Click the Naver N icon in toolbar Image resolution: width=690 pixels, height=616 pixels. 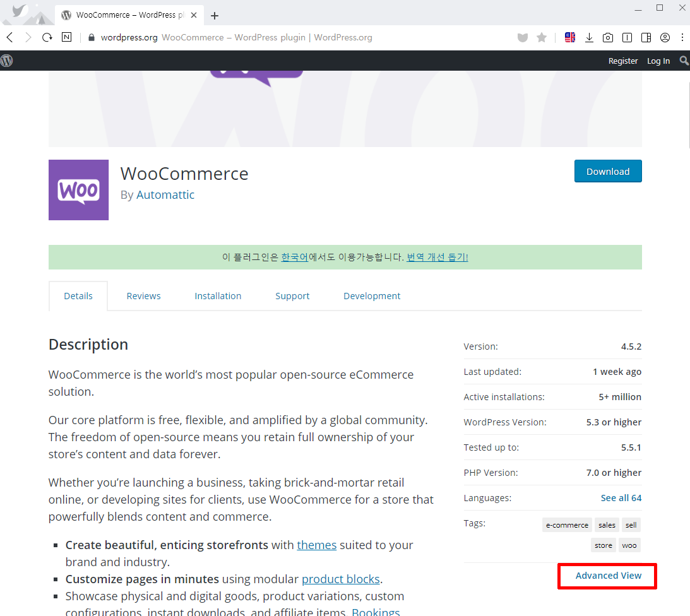point(66,37)
